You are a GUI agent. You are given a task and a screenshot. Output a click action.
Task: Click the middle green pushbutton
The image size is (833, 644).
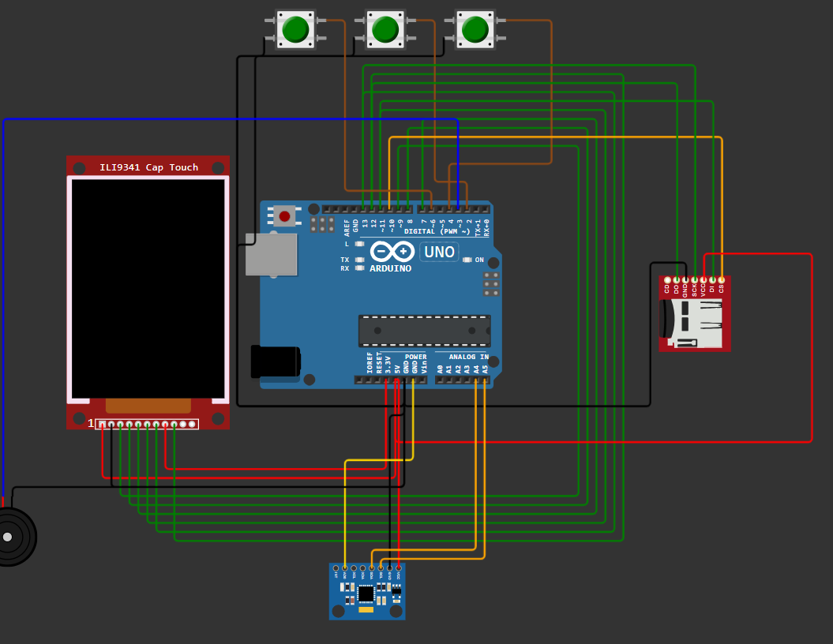[385, 29]
